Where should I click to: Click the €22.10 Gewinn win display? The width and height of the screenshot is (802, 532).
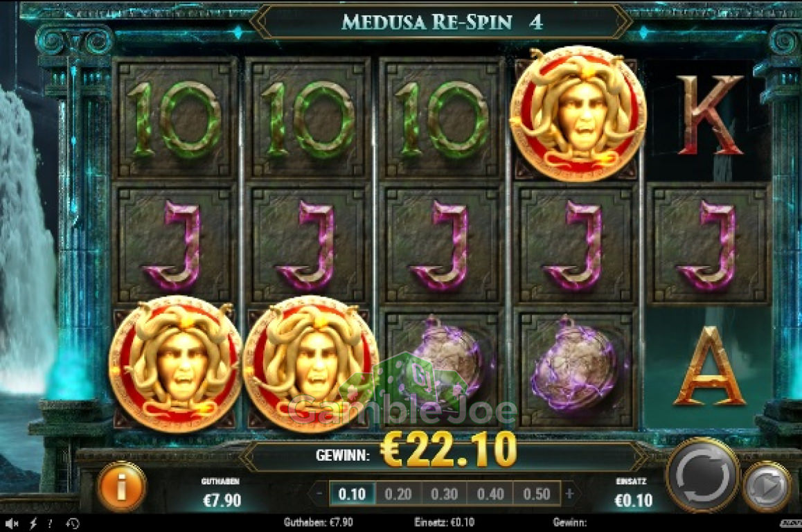449,449
